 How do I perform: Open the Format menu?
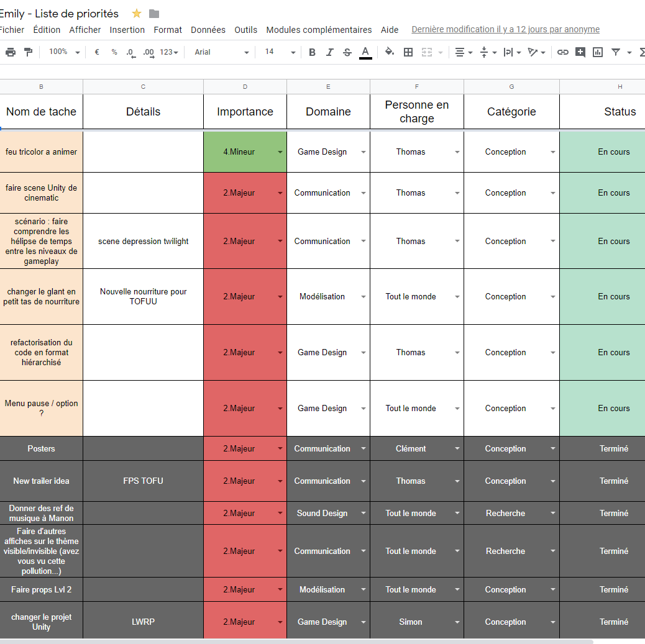pos(168,30)
